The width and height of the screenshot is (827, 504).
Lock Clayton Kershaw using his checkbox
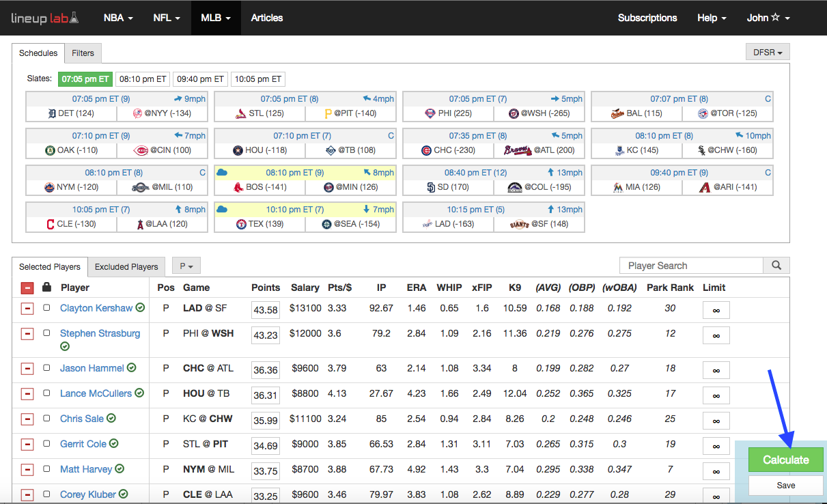(x=46, y=308)
